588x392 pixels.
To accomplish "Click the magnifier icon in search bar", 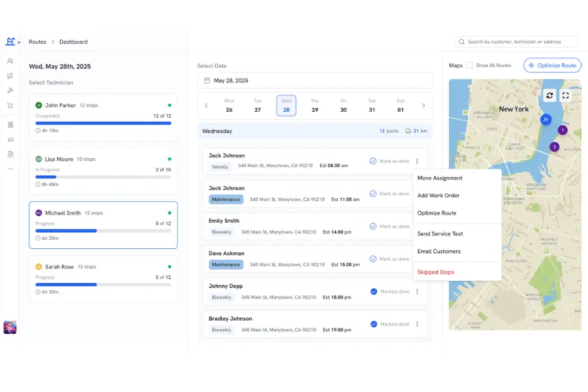I will [x=462, y=42].
